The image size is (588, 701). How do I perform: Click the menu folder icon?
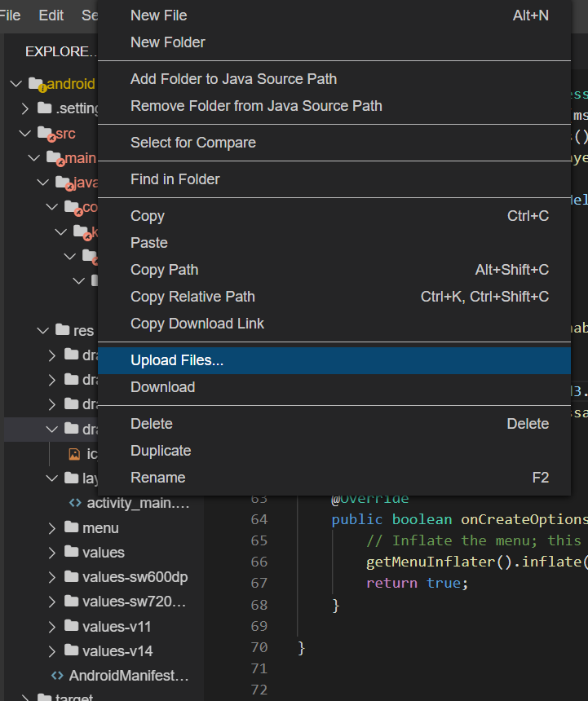point(71,527)
